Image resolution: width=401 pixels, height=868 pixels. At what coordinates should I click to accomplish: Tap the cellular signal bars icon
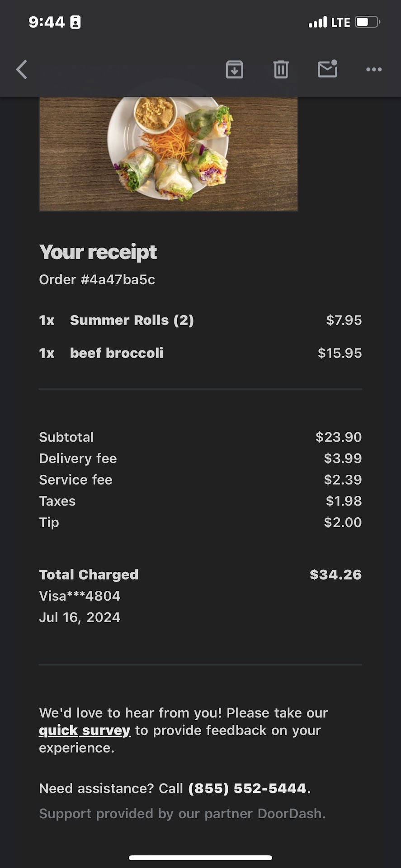pos(317,22)
